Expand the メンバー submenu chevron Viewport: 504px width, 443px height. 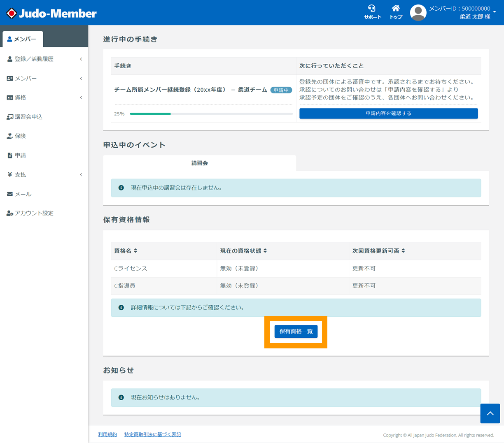click(x=81, y=79)
